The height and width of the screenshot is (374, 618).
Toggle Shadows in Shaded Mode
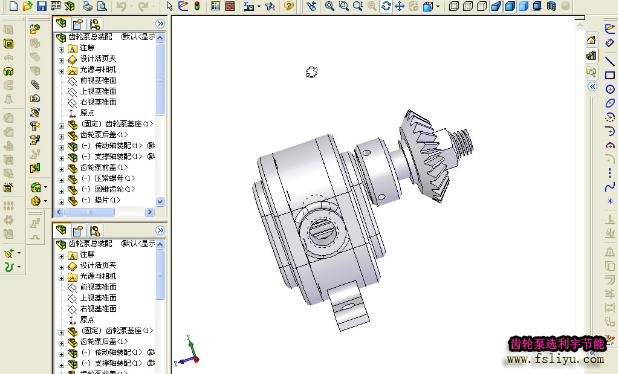537,6
